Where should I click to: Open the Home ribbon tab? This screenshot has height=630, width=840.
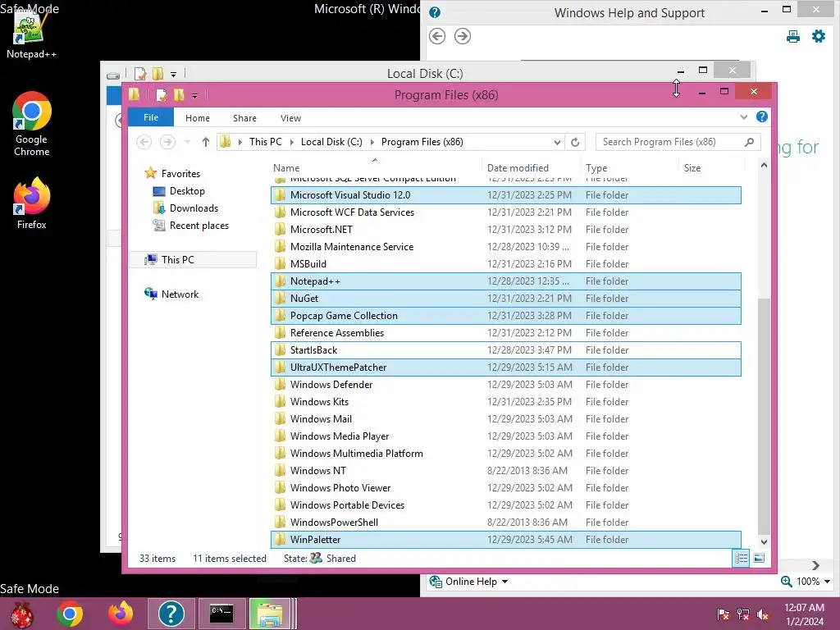197,118
